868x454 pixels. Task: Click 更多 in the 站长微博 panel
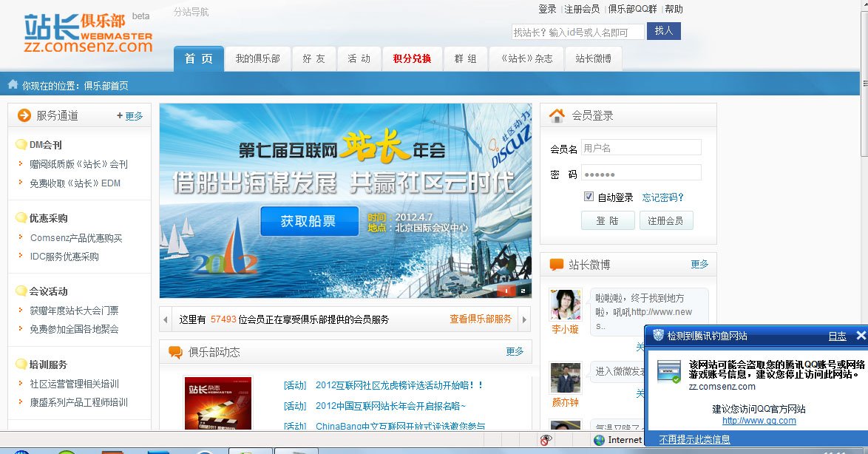point(699,264)
